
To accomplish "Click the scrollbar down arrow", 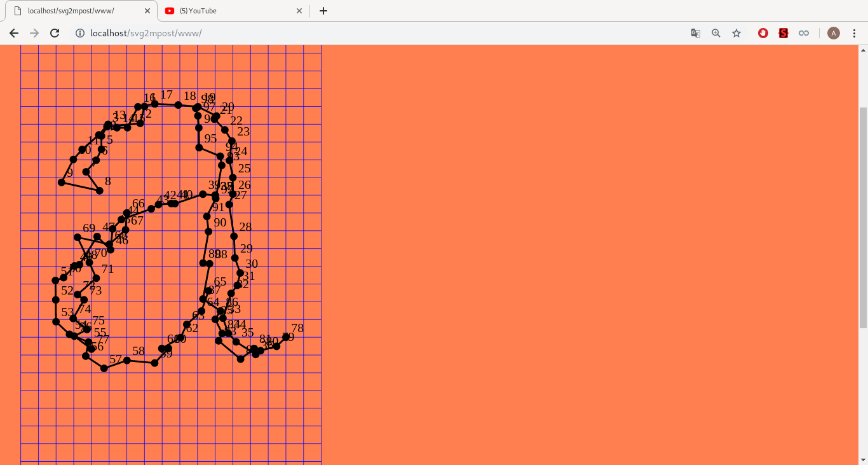I will click(x=863, y=460).
